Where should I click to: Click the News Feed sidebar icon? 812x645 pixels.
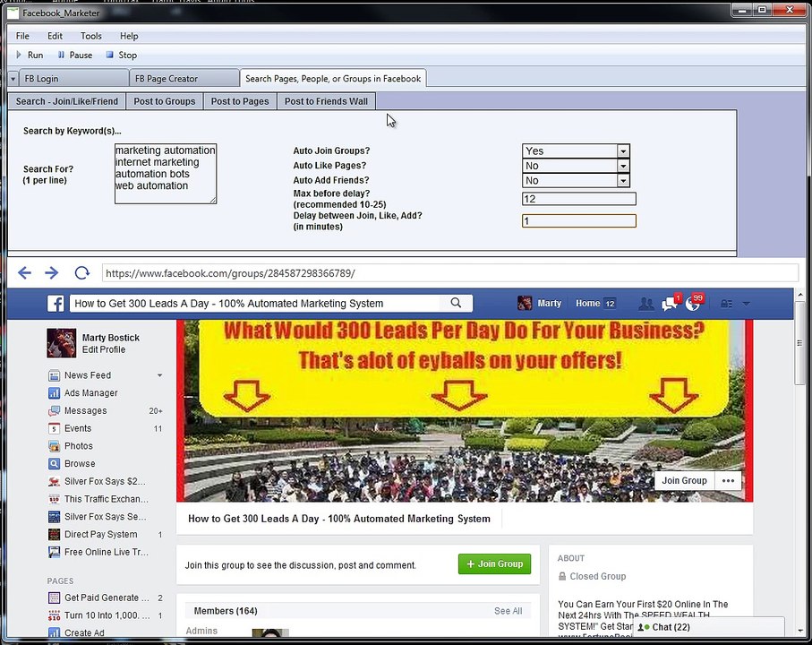(54, 375)
